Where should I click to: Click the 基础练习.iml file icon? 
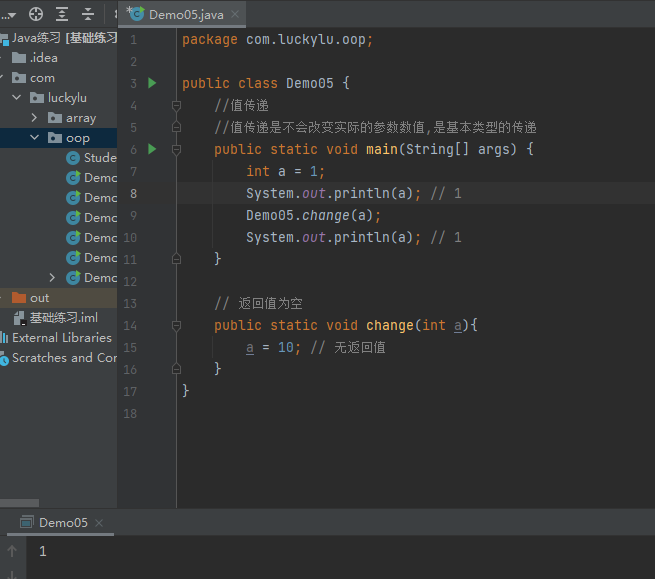[x=20, y=318]
